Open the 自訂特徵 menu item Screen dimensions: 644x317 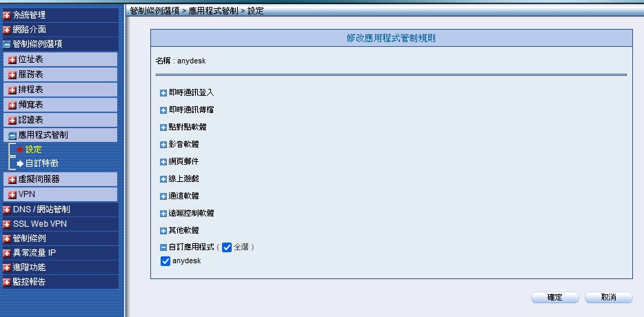[41, 163]
